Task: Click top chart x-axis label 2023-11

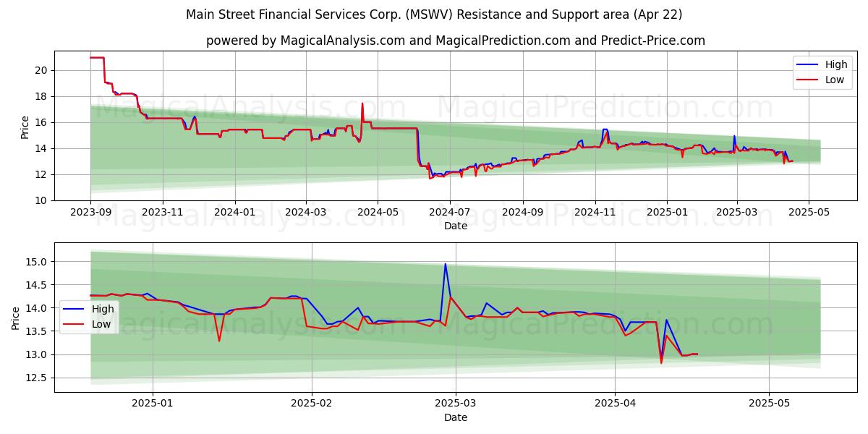Action: 162,213
